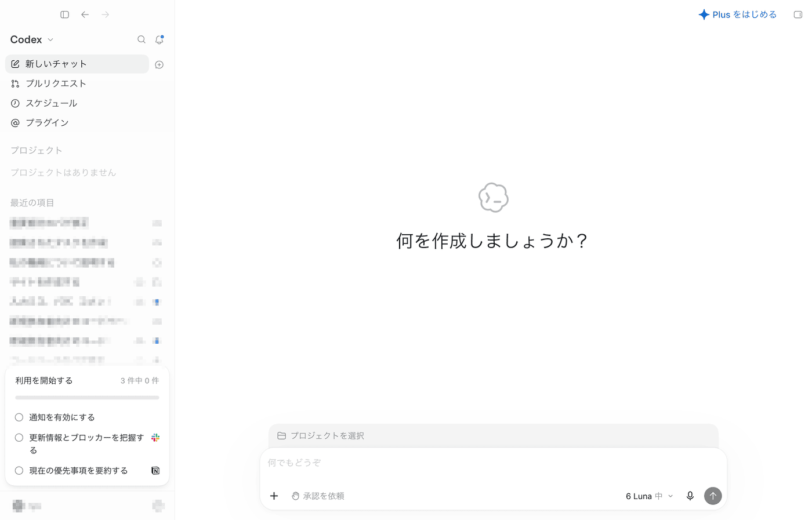Go forward with the right arrow
The height and width of the screenshot is (520, 812).
point(106,14)
